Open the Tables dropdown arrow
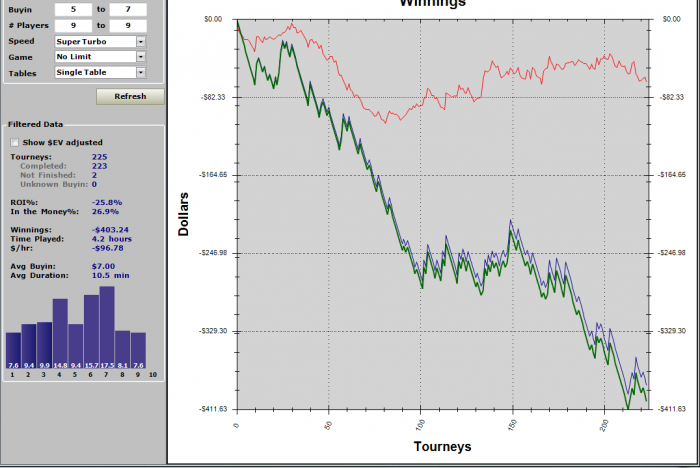 tap(141, 72)
